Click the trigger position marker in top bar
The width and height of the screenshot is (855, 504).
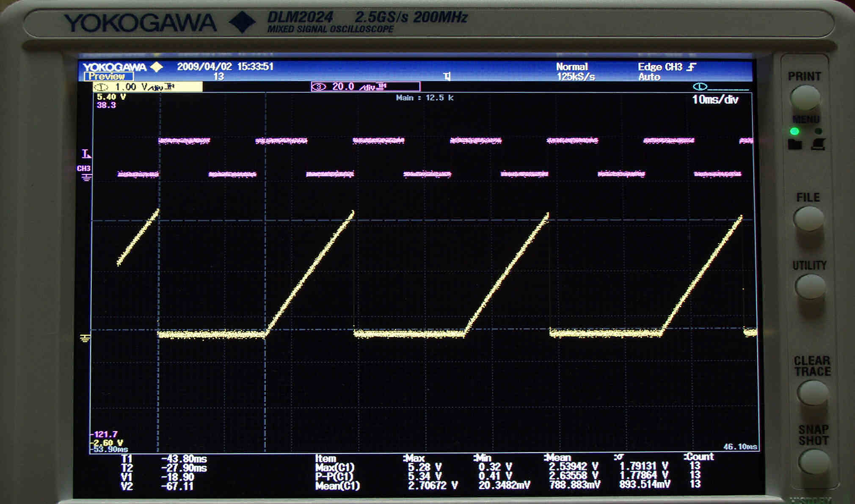click(x=447, y=76)
